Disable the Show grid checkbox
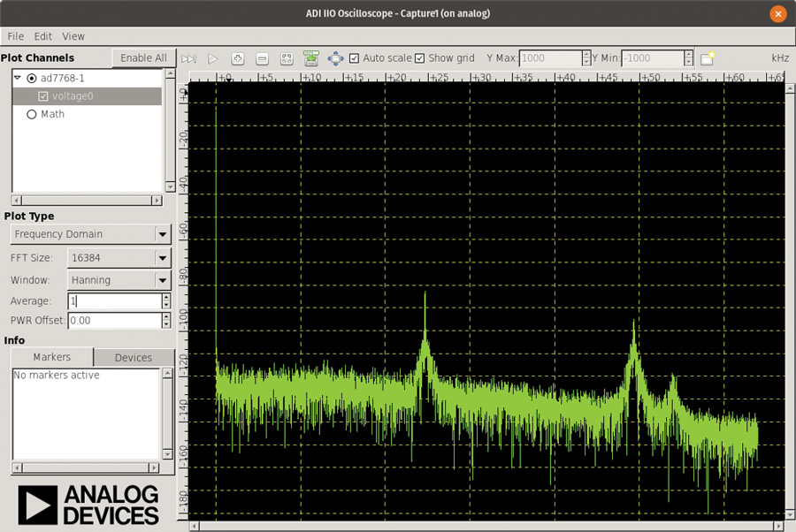 coord(420,58)
